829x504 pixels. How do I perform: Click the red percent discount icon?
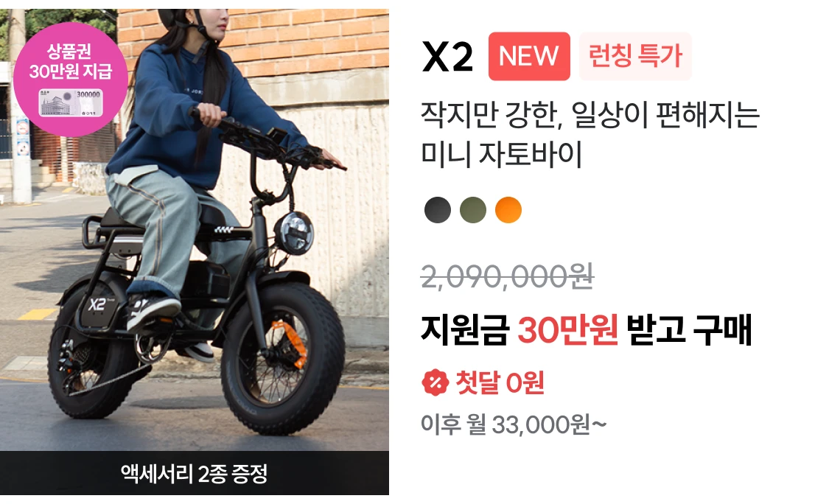tap(435, 382)
